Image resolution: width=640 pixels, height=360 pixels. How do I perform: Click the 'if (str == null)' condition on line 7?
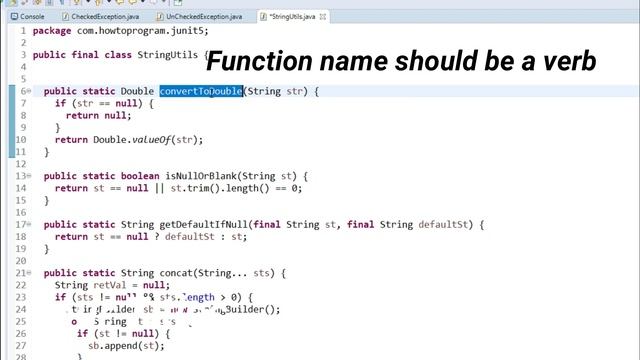pos(99,103)
